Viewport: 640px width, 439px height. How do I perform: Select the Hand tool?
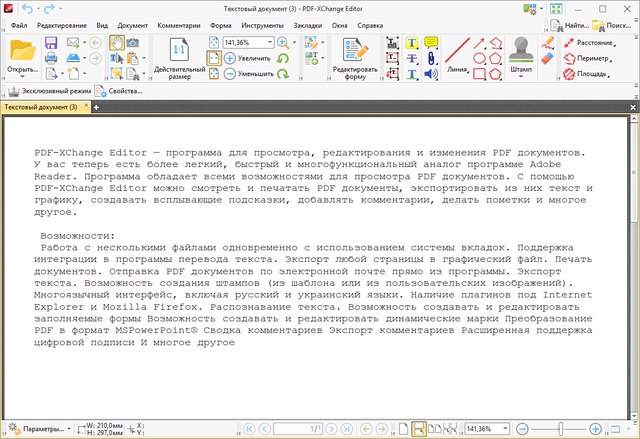(116, 43)
